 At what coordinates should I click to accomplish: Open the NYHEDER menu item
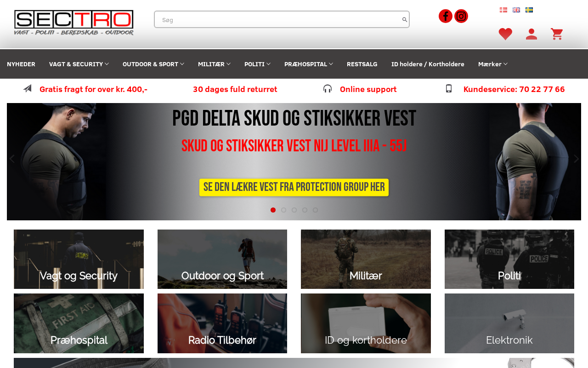click(x=21, y=64)
